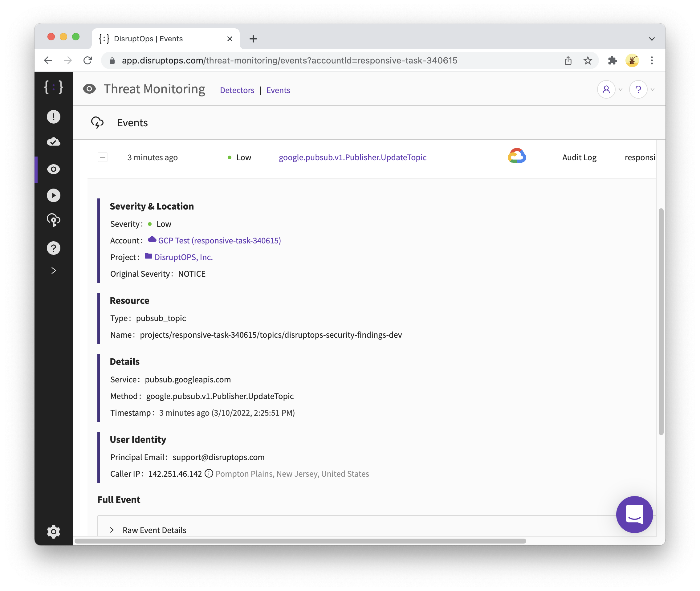Open the cloud key sidebar icon
Image resolution: width=700 pixels, height=591 pixels.
pyautogui.click(x=54, y=220)
